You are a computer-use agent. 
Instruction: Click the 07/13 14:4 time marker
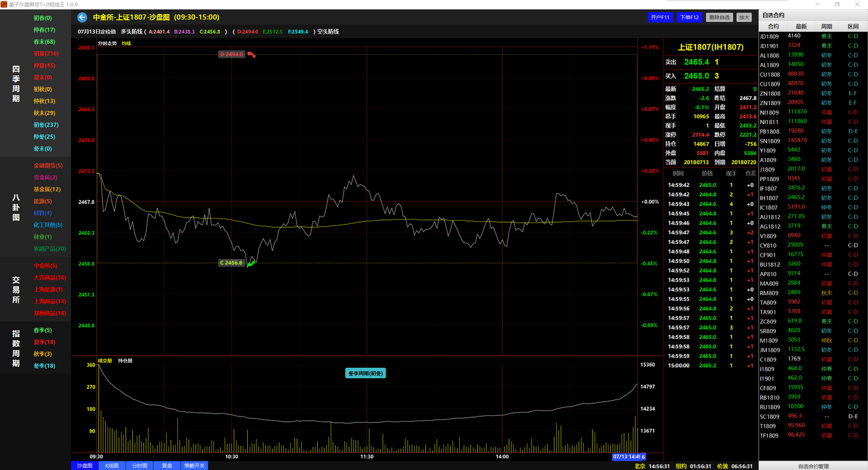tap(629, 456)
